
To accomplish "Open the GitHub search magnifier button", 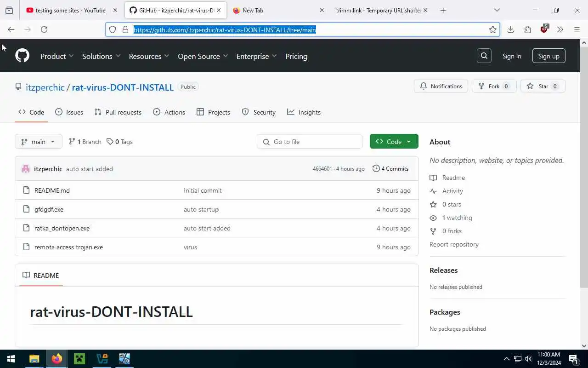I will tap(484, 56).
